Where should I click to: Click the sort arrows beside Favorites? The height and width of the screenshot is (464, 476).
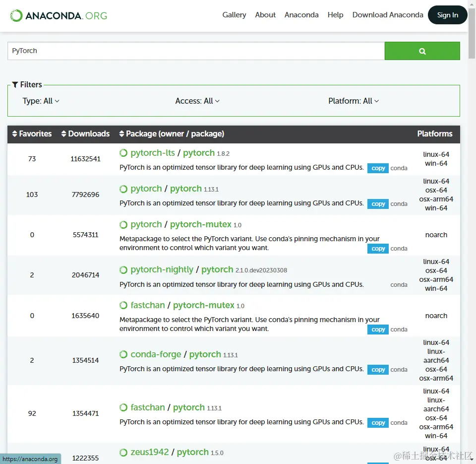14,133
